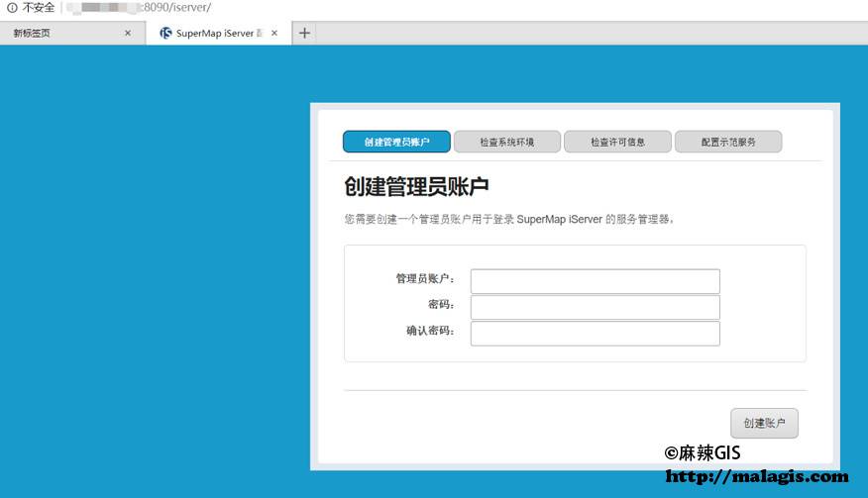Select the 创建管理员账户 step tab

coord(396,142)
